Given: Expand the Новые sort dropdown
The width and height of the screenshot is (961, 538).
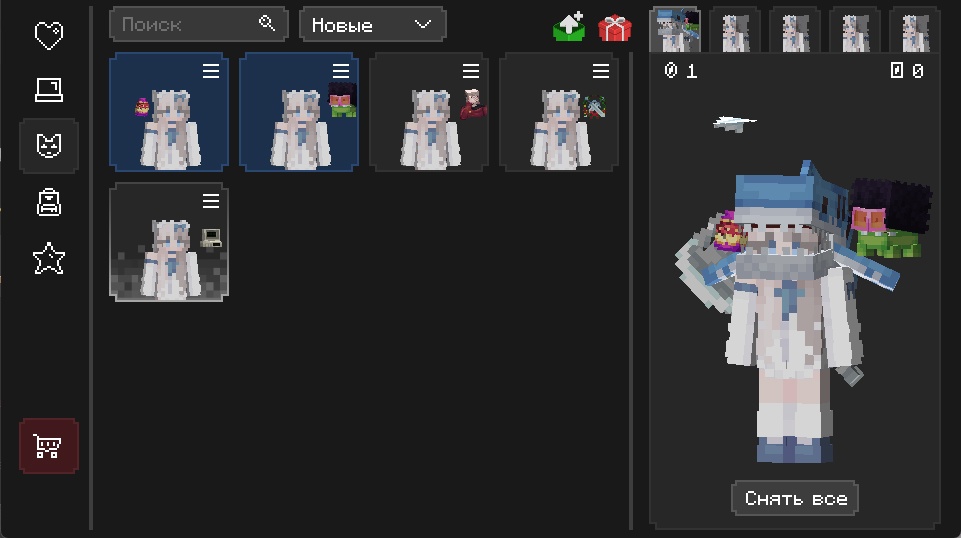Looking at the screenshot, I should tap(373, 25).
